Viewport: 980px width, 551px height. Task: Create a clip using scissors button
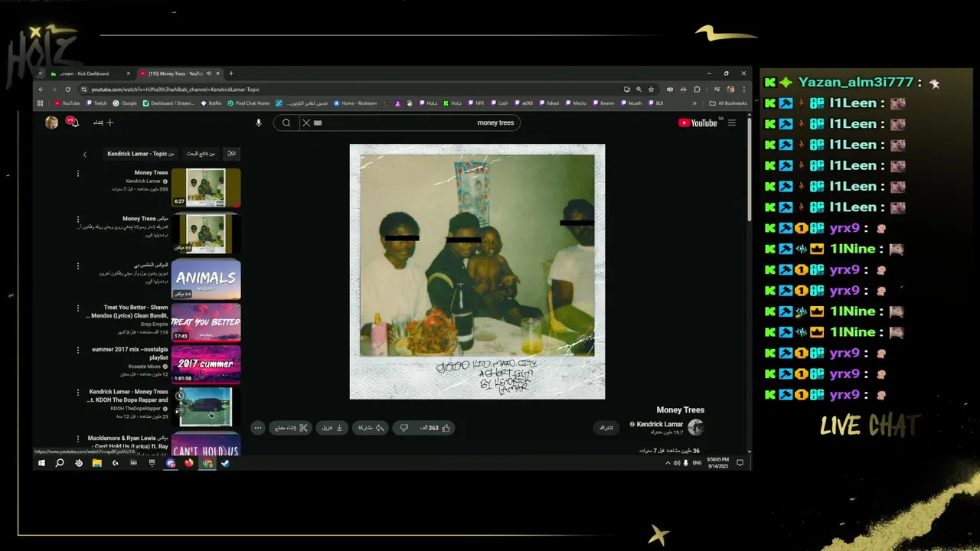pyautogui.click(x=292, y=428)
